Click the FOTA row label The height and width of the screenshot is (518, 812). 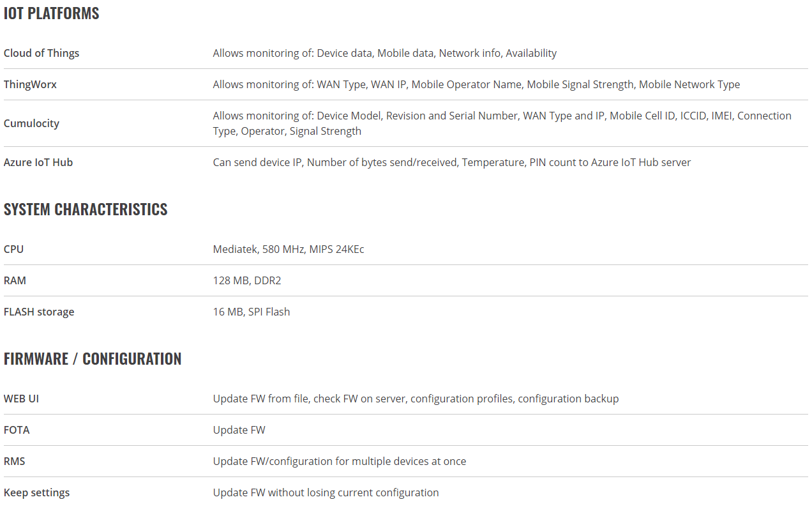pos(17,430)
